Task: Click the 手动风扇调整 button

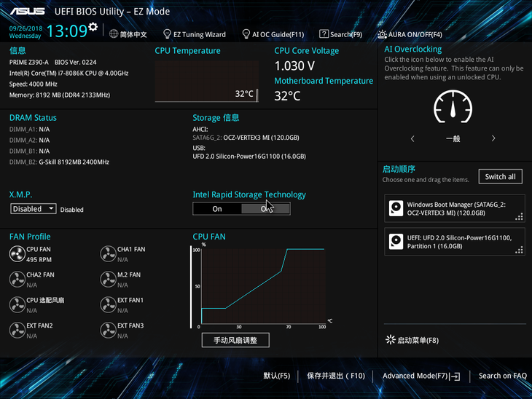Action: [x=235, y=340]
